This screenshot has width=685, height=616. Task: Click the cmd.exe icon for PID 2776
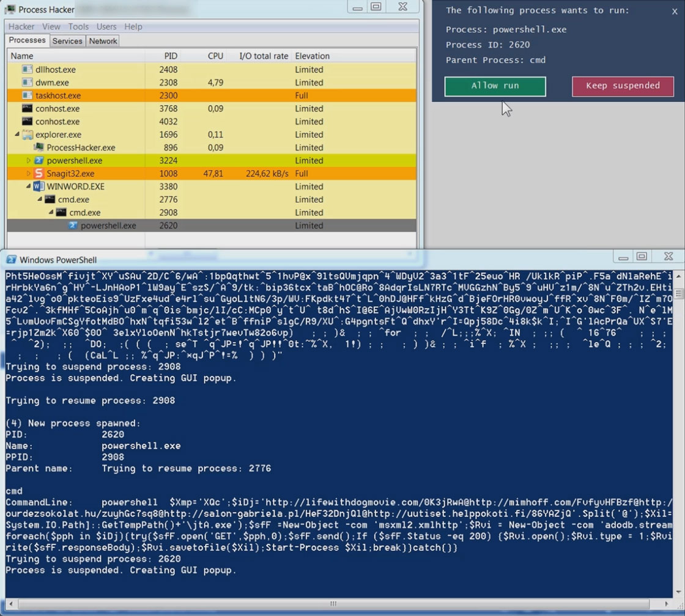coord(50,199)
